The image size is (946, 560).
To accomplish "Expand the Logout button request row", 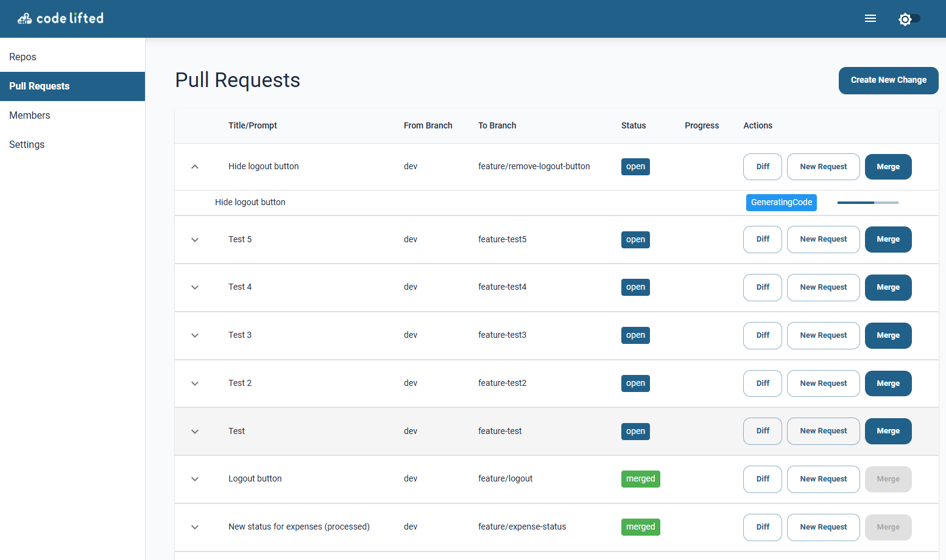I will pyautogui.click(x=195, y=479).
